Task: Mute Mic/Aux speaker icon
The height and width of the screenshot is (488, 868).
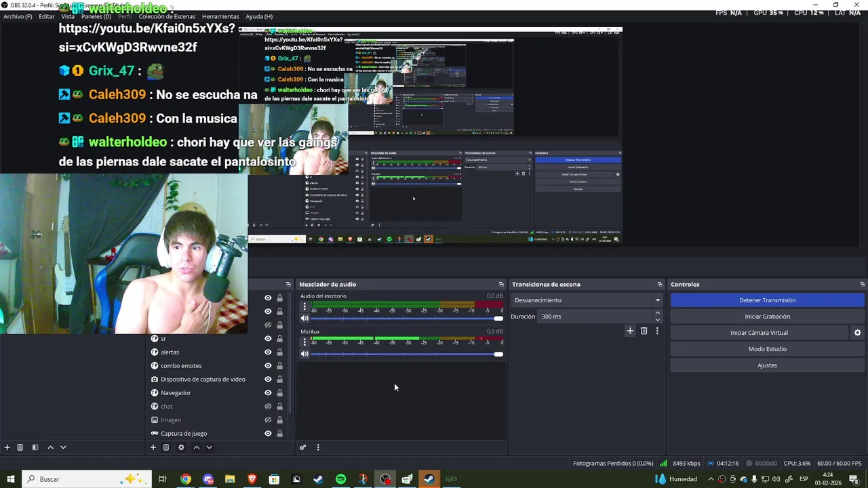Action: pos(304,354)
